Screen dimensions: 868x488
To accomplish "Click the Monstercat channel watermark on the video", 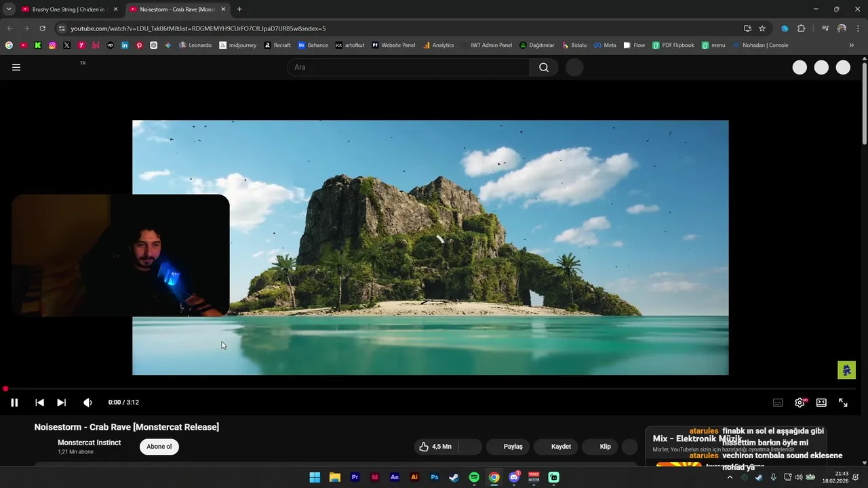I will coord(846,370).
